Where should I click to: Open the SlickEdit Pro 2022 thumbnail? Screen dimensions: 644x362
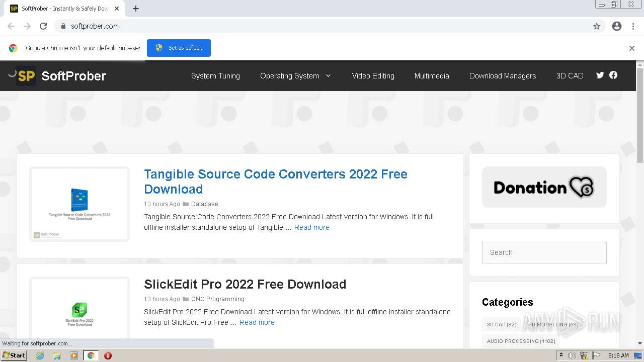coord(79,308)
